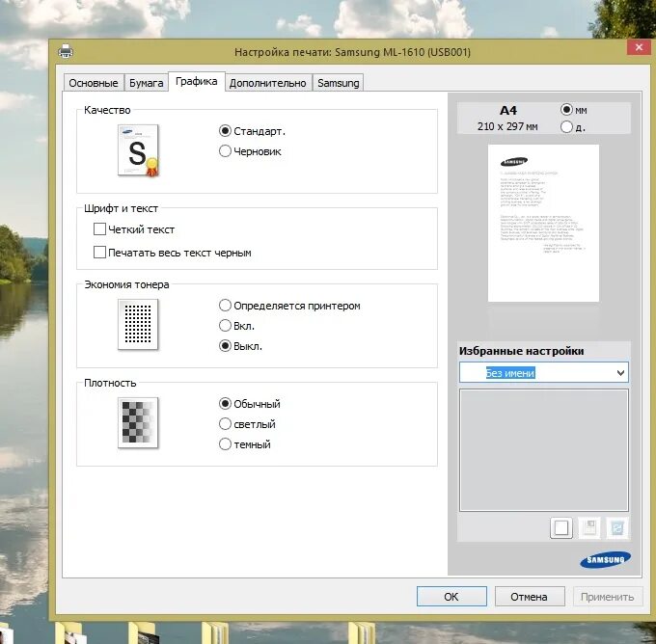Click the Samsung logo in the side panel
Image resolution: width=656 pixels, height=644 pixels.
(x=605, y=560)
